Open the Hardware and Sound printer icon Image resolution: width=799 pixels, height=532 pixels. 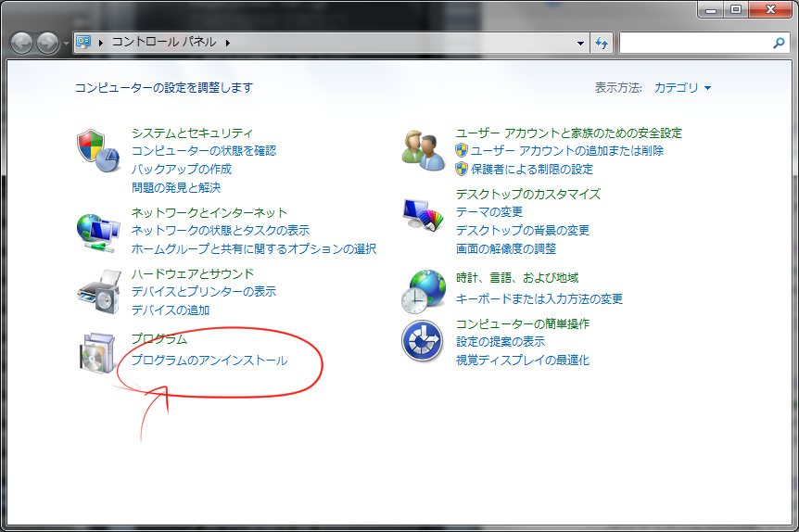point(99,293)
